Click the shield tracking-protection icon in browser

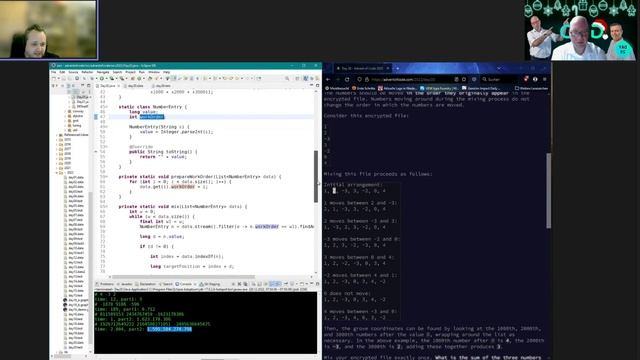(360, 79)
